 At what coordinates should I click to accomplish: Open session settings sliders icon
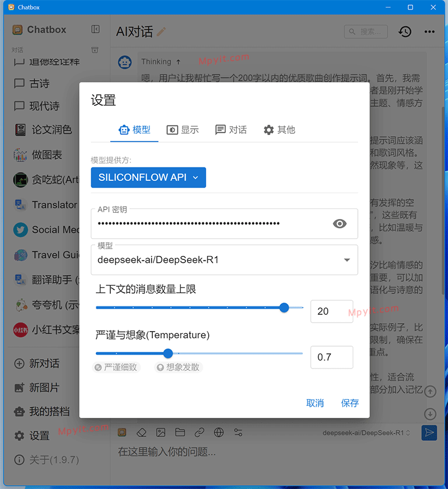pyautogui.click(x=238, y=432)
